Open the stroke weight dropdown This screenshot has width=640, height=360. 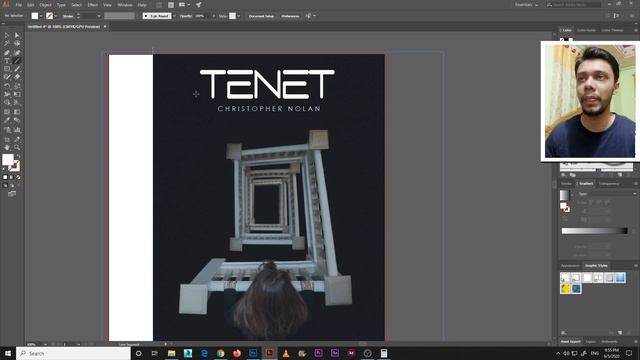click(99, 16)
